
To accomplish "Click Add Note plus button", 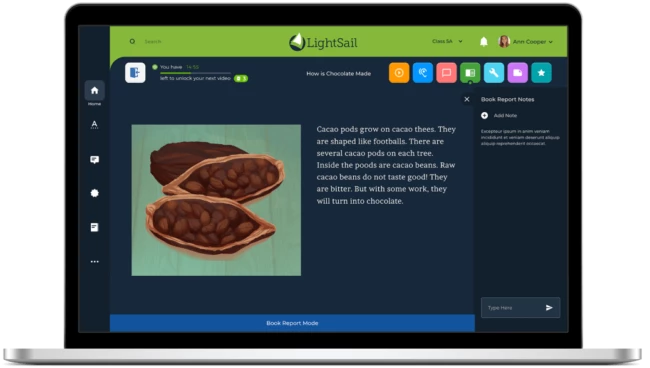I will [x=484, y=116].
